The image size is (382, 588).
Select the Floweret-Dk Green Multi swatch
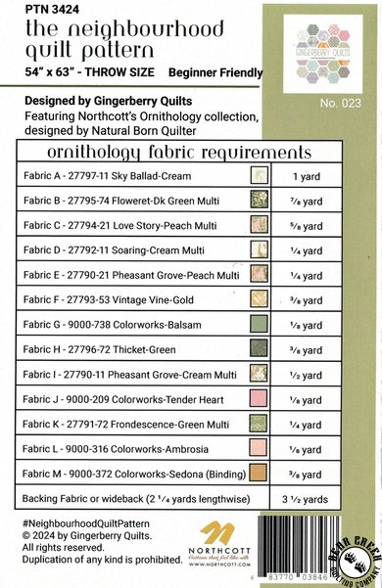(260, 200)
